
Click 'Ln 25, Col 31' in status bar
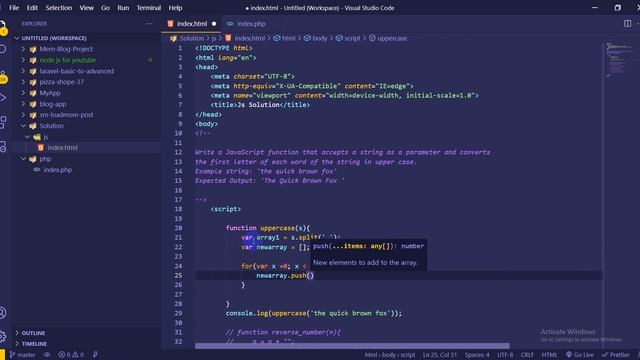click(440, 355)
